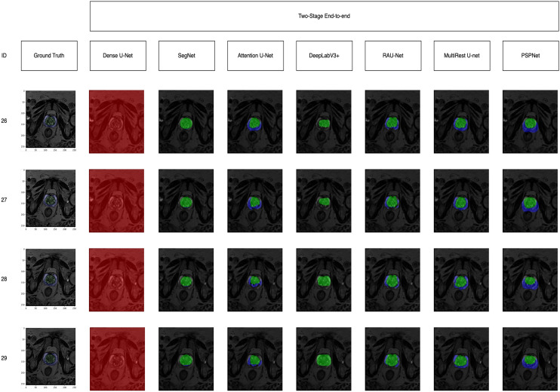Open red Dense U-Net result for ID 29

pos(117,359)
